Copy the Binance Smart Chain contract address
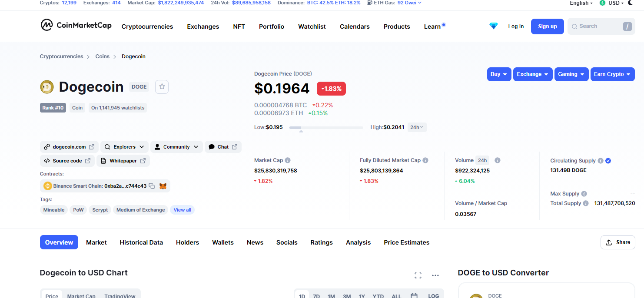 [152, 186]
